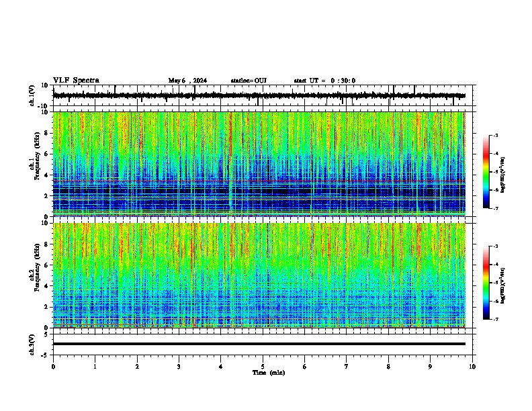Click the "4" kHz tick on ch.1 spectrogram axis
Screen dimensions: 532x411
(47, 175)
